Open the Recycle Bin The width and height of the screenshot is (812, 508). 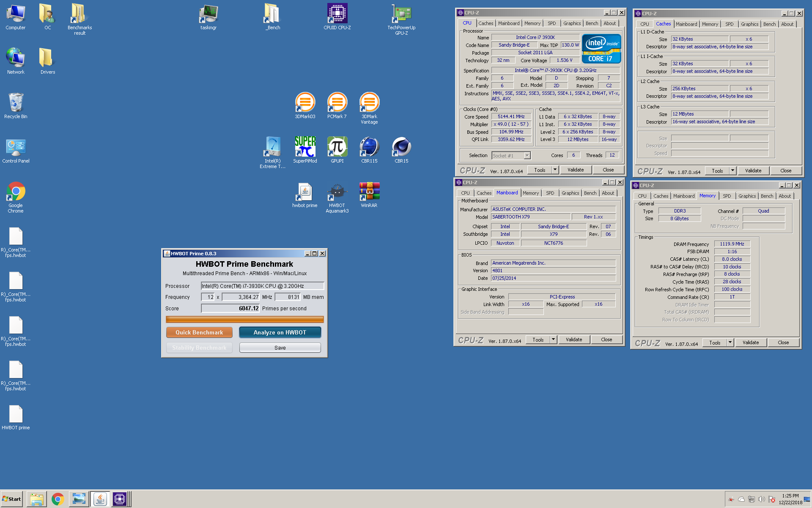[x=16, y=106]
